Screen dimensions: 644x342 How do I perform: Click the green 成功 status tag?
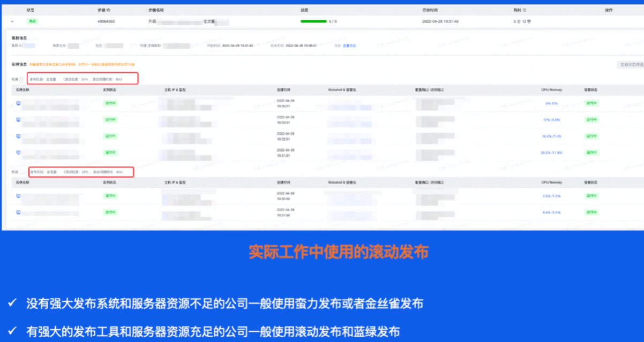point(33,21)
